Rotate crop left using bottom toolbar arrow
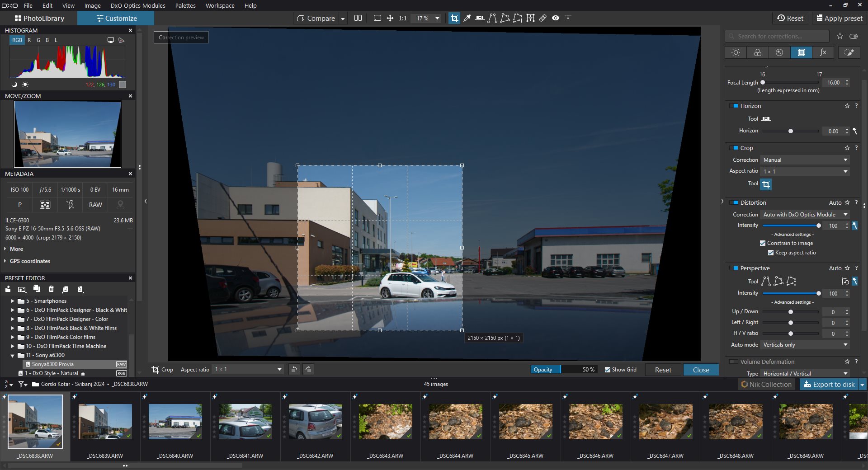Viewport: 868px width, 470px height. tap(294, 370)
